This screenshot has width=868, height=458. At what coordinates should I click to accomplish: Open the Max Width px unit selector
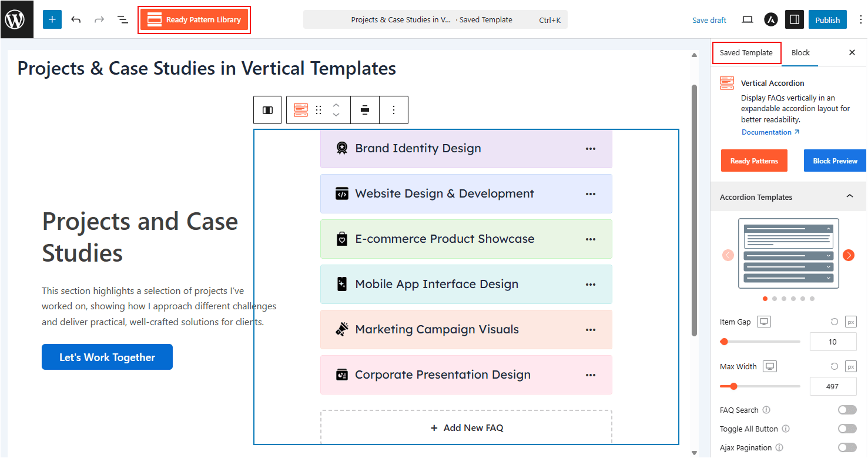tap(850, 366)
